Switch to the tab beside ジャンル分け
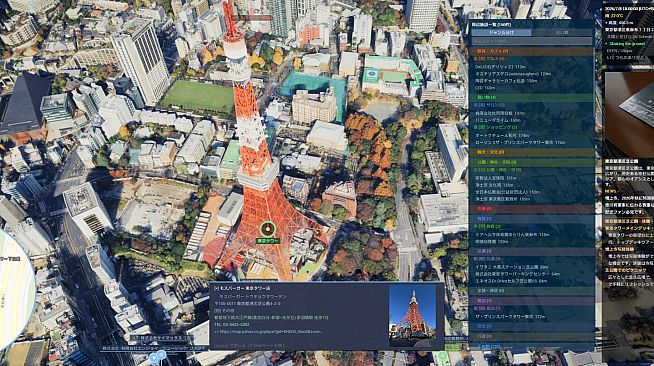Image resolution: width=654 pixels, height=366 pixels. click(x=562, y=33)
